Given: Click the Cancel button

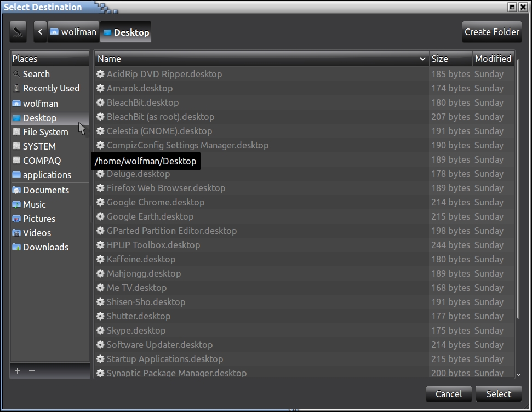Looking at the screenshot, I should pos(448,394).
